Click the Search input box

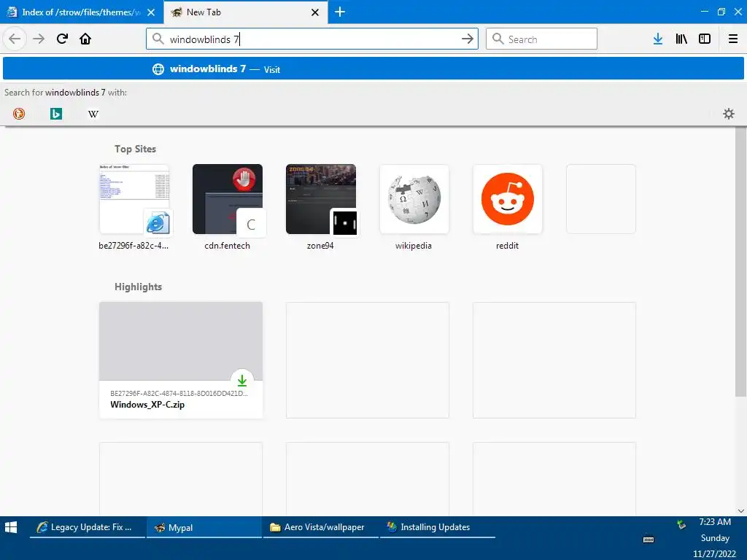click(x=541, y=39)
